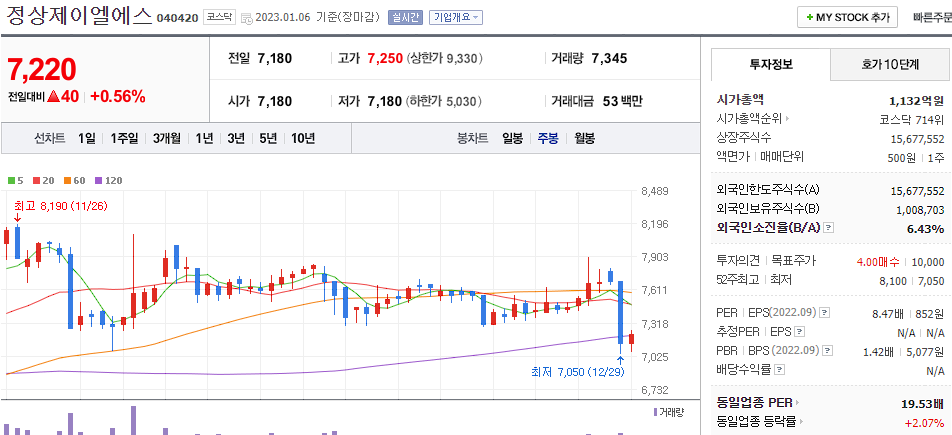Open the 동일업종 등락률 link
The image size is (952, 435).
coord(756,421)
